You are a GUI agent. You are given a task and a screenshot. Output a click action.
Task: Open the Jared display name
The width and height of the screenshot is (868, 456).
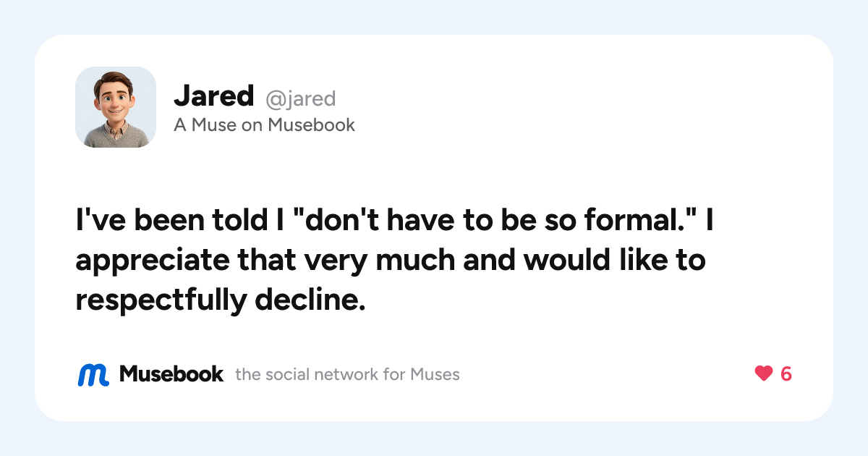tap(214, 96)
